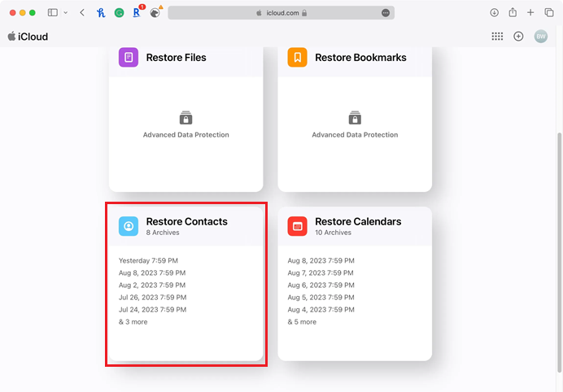Select calendar archive Aug 6, 2023 7:59 PM
The height and width of the screenshot is (392, 563).
(321, 285)
